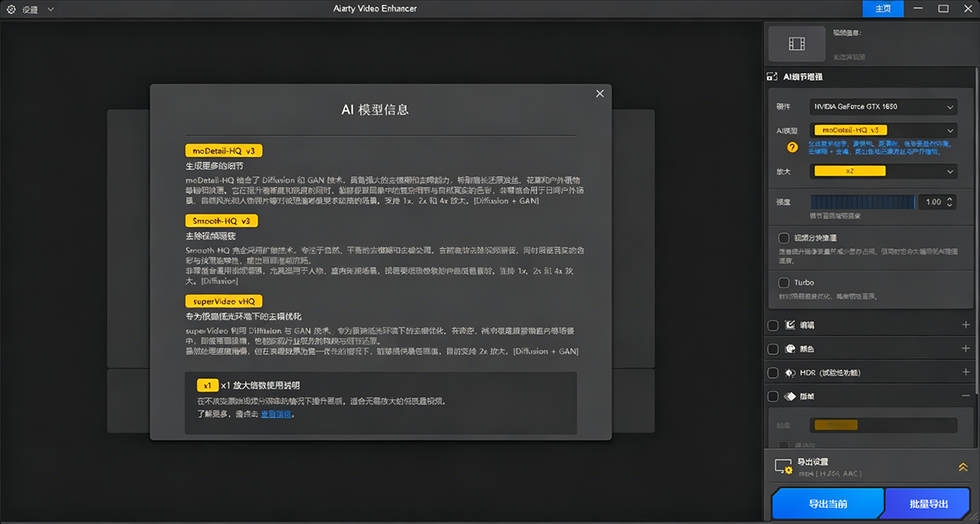The image size is (980, 524).
Task: Click the 导出设置 label text
Action: coord(813,462)
